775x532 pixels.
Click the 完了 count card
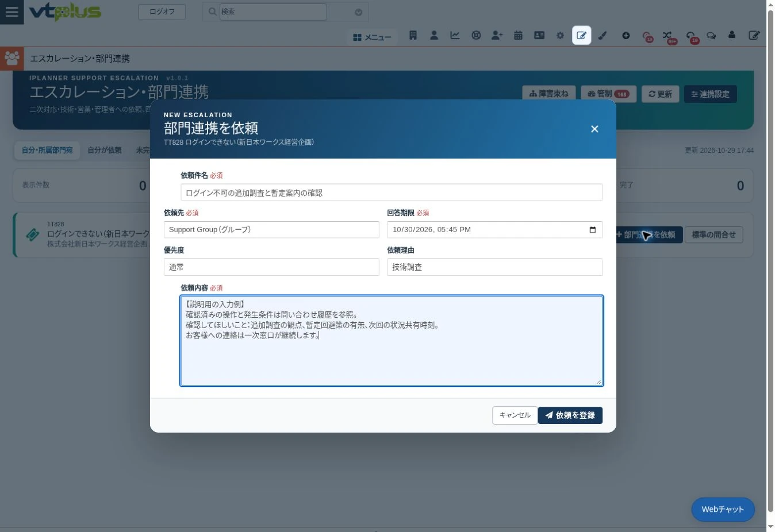684,186
